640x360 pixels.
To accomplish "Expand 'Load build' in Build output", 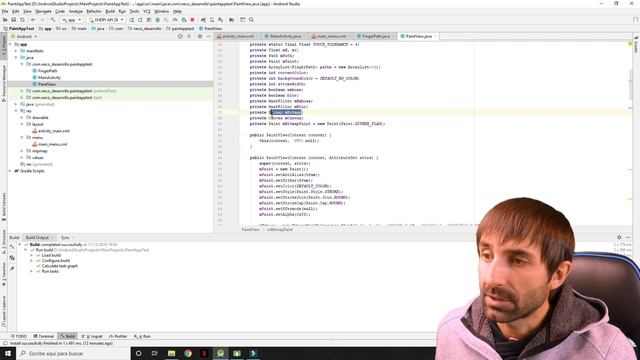I will tap(31, 255).
